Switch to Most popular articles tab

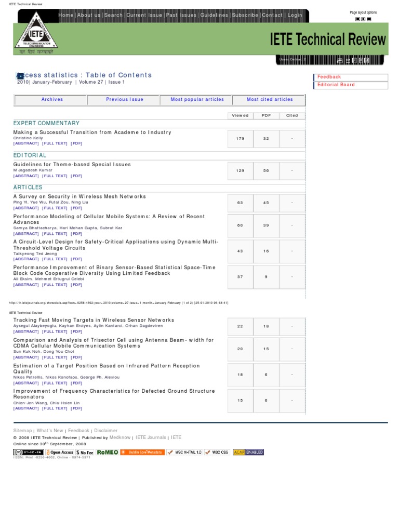[197, 100]
